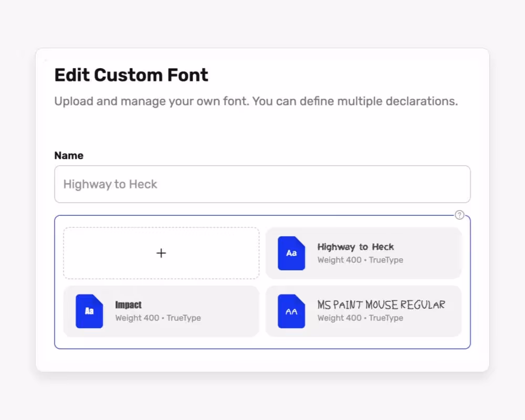Select the Impact font declaration card

[161, 311]
